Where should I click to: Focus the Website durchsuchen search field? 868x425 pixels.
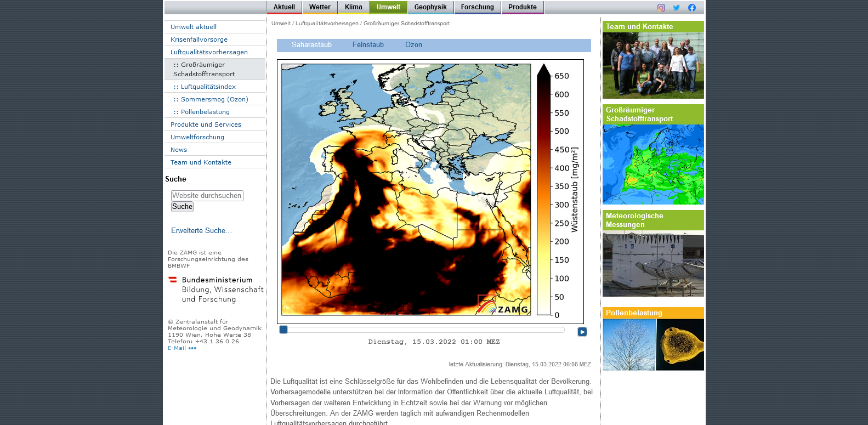(207, 196)
